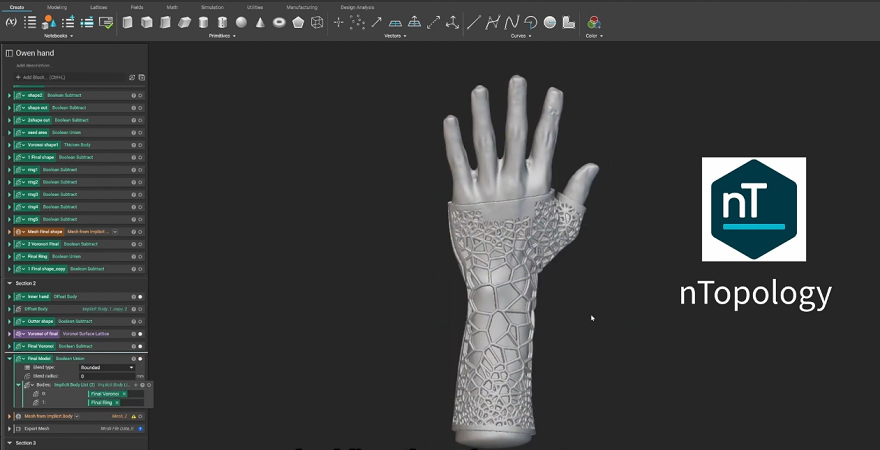Open the Simulation ribbon tab

[x=211, y=6]
